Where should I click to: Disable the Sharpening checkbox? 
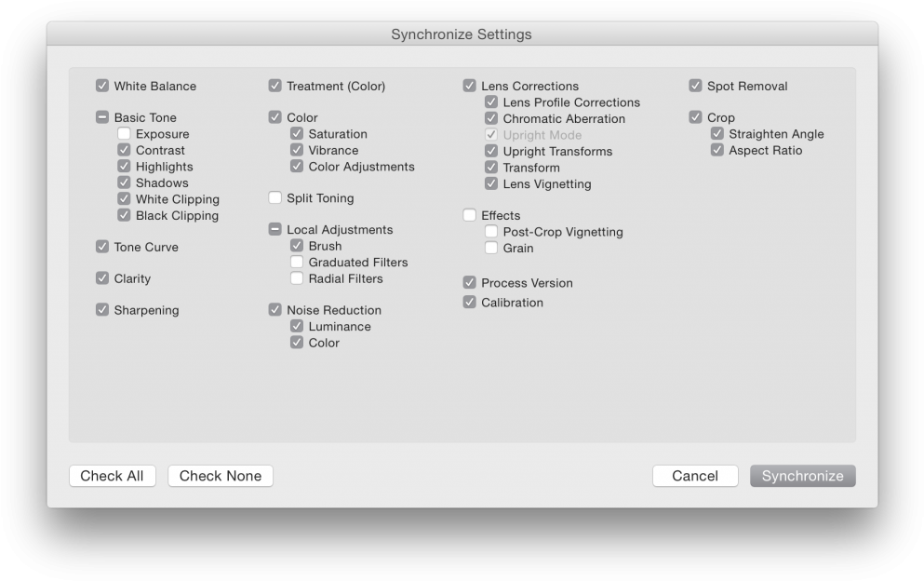[102, 310]
